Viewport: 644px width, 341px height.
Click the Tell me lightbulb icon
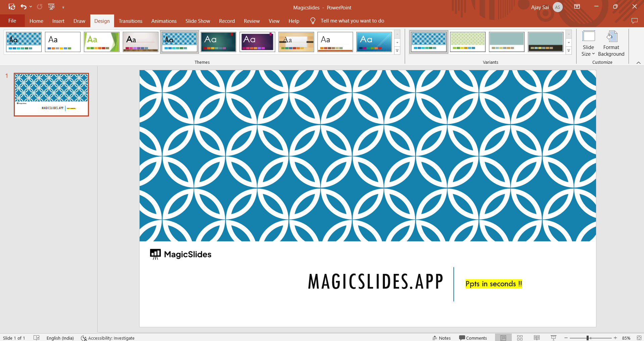[x=313, y=21]
